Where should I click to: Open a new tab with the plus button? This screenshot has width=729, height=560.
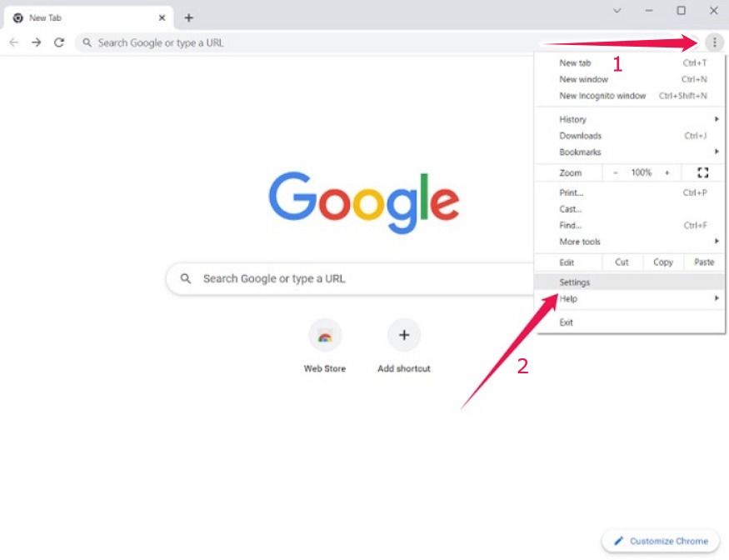188,17
